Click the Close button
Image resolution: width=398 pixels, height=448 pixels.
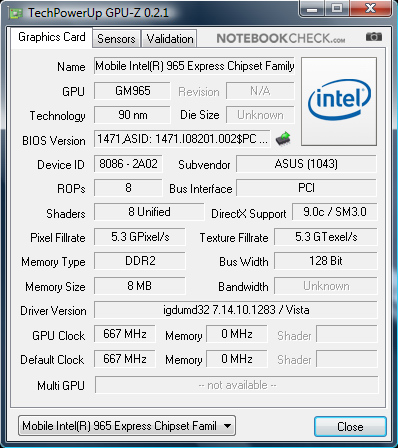350,426
